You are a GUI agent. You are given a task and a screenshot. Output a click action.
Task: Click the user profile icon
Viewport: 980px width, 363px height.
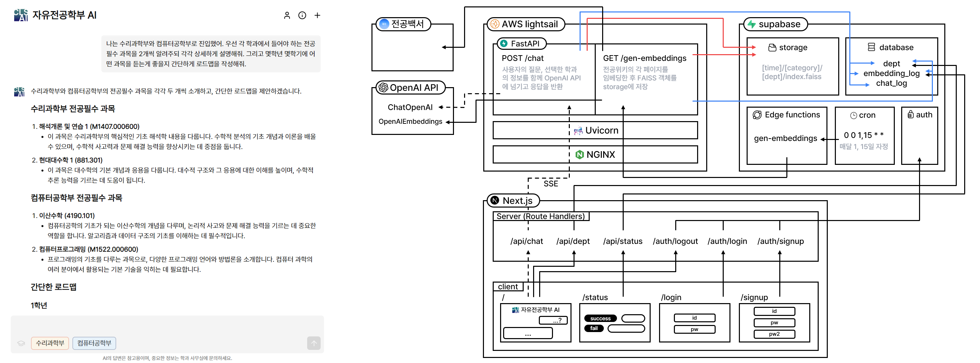287,15
